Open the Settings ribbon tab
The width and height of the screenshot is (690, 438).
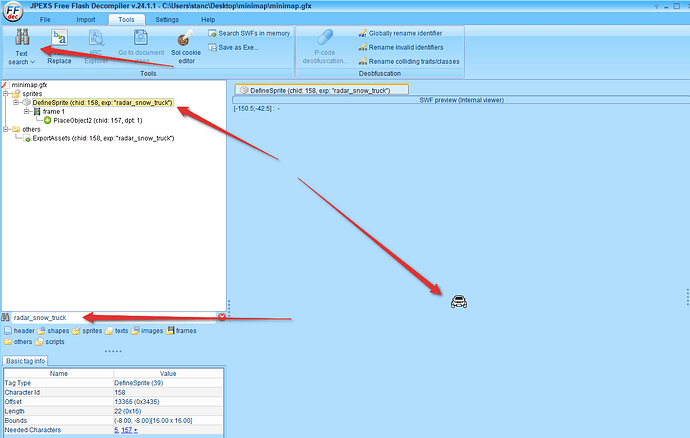[x=167, y=20]
